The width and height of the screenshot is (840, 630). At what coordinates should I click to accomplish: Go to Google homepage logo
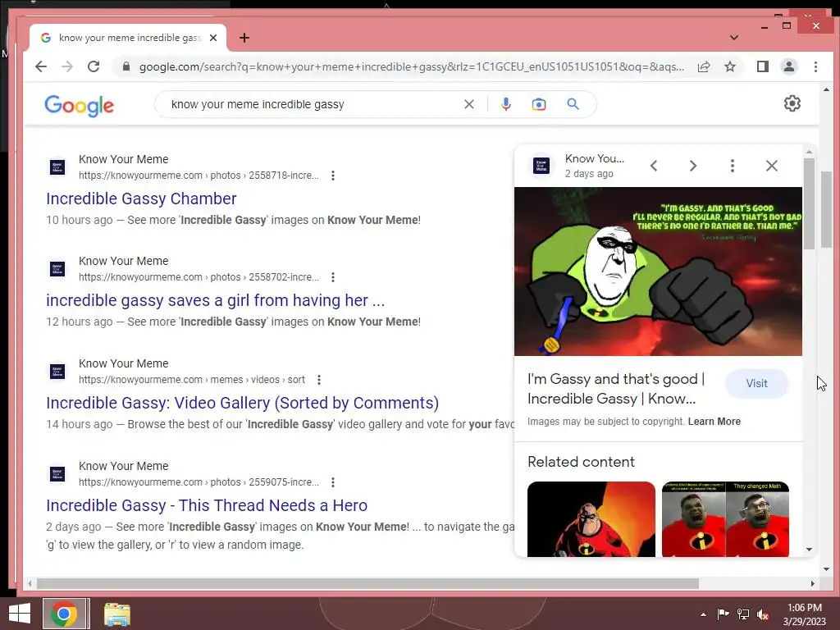pos(80,106)
